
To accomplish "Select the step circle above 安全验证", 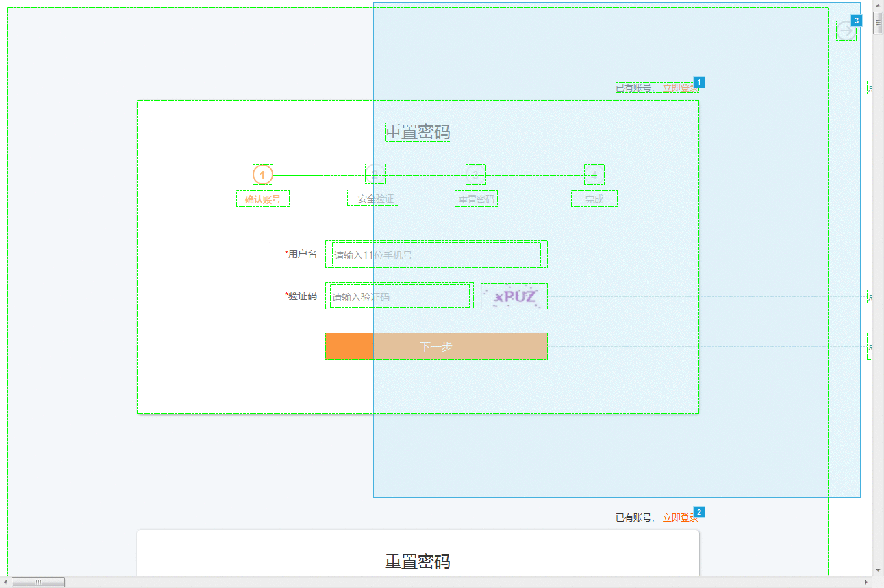I will coord(375,175).
